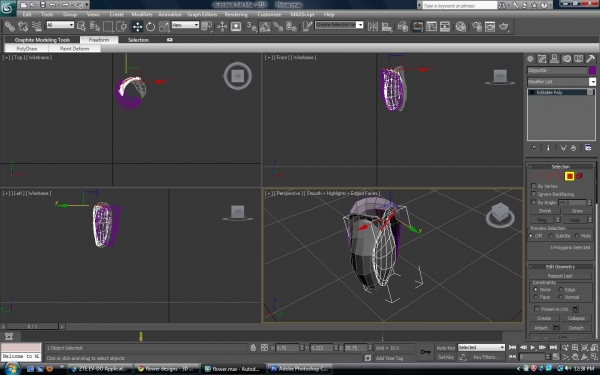Click the Detach button

click(x=576, y=328)
